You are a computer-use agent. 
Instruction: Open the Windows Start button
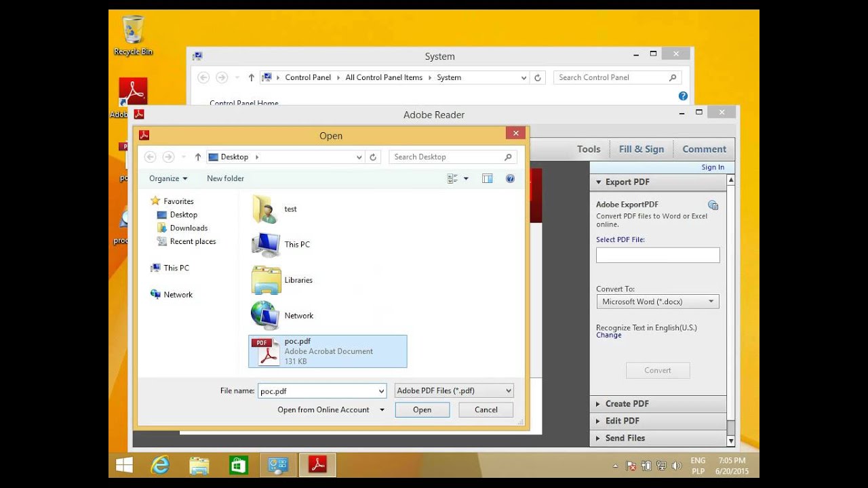pyautogui.click(x=124, y=464)
